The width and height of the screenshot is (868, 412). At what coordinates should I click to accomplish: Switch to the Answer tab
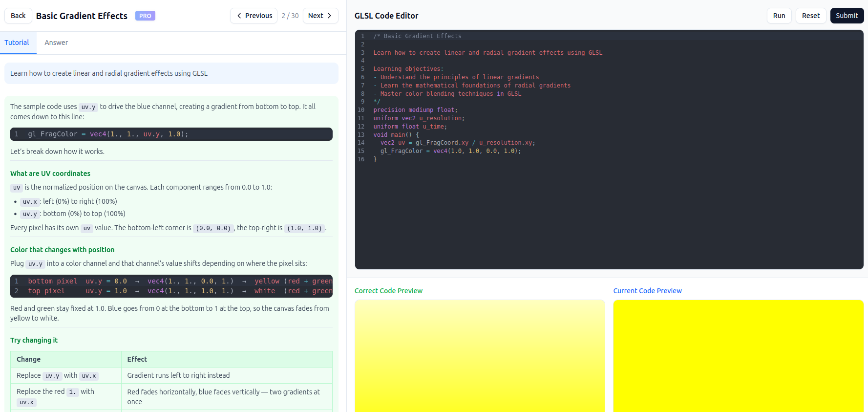click(x=56, y=43)
